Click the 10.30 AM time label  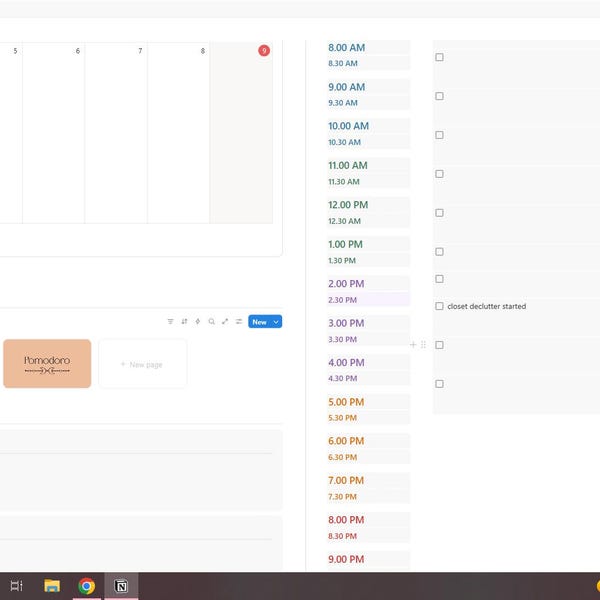(344, 142)
